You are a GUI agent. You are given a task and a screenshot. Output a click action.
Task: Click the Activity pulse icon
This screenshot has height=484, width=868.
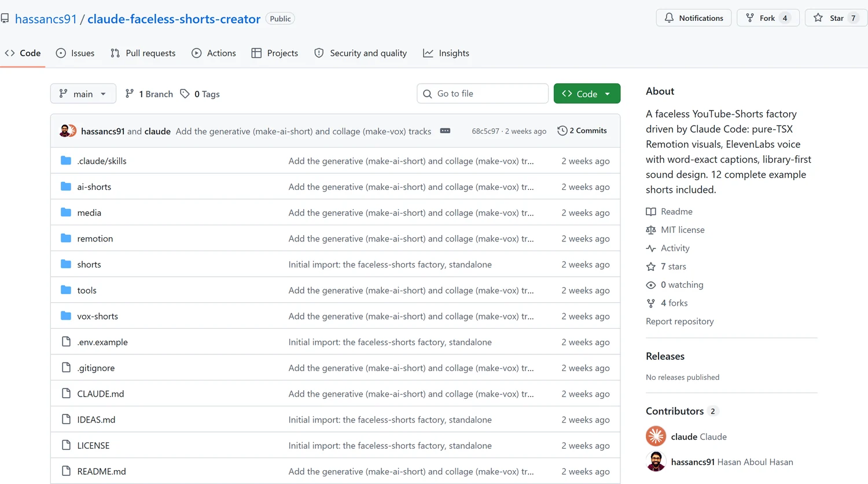click(x=651, y=248)
